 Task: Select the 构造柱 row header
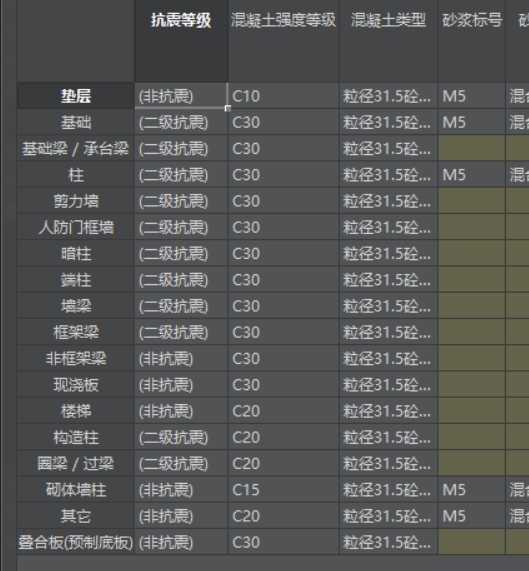(x=76, y=437)
